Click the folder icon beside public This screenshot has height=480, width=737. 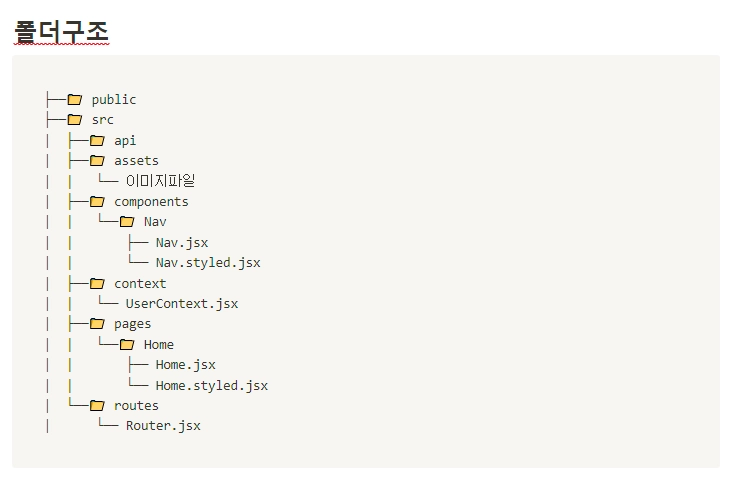[74, 99]
